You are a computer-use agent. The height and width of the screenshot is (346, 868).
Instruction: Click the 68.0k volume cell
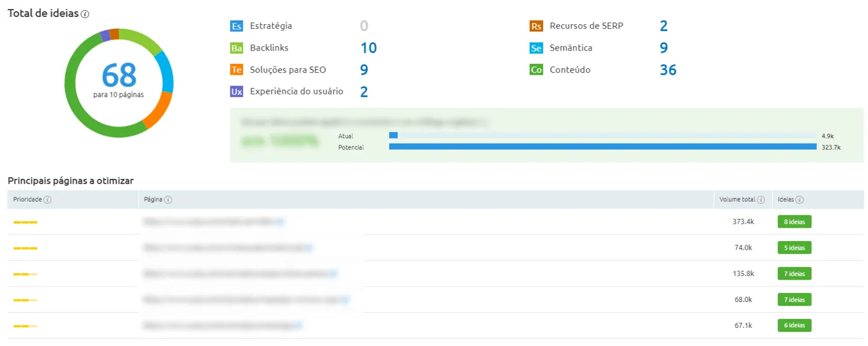(x=743, y=300)
